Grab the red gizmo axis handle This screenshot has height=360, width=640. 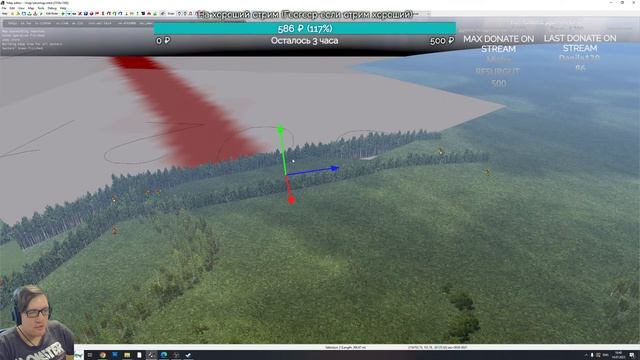(x=291, y=200)
